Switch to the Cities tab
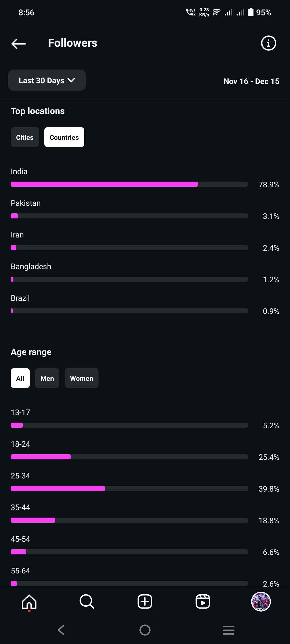The height and width of the screenshot is (644, 290). click(x=25, y=137)
